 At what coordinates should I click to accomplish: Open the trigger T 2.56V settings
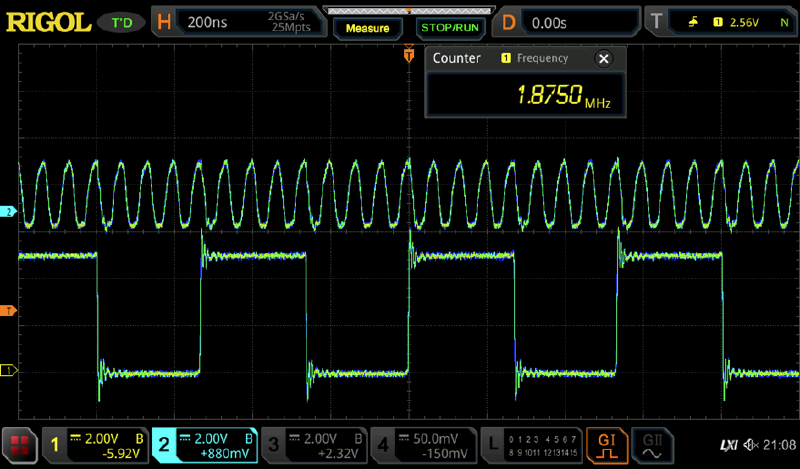(720, 22)
